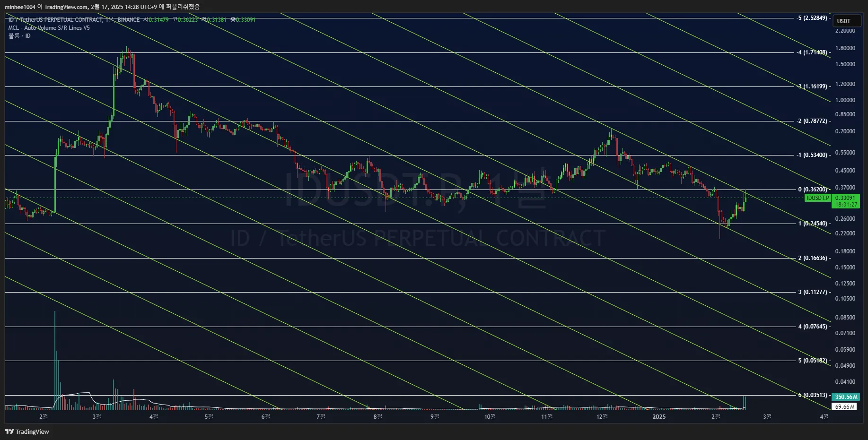Click the -1 (0.53400) level label
868x440 pixels.
click(812, 155)
